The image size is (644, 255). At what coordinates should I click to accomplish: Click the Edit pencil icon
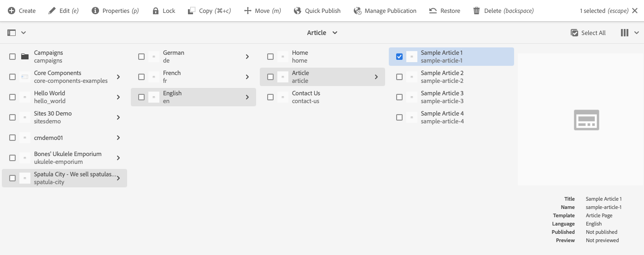[x=52, y=11]
